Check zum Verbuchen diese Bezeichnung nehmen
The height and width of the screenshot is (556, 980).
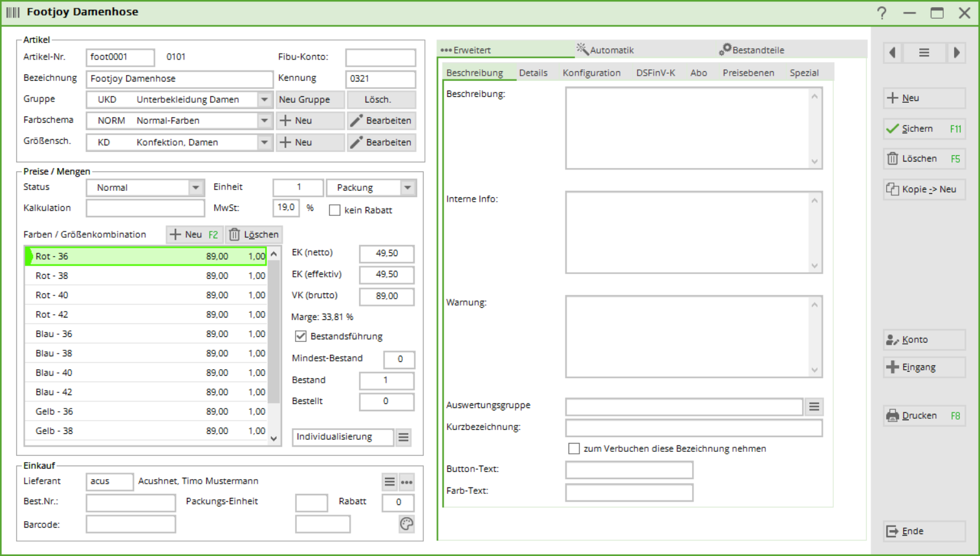[574, 449]
